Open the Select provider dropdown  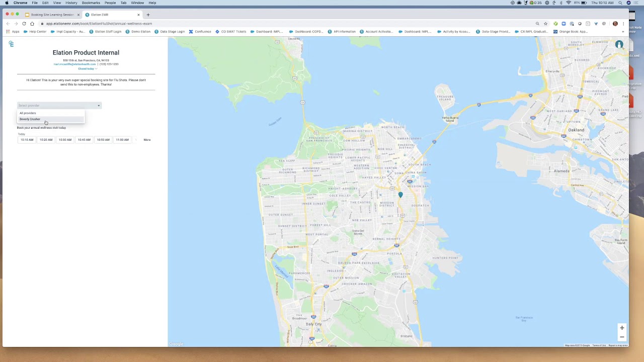[59, 106]
